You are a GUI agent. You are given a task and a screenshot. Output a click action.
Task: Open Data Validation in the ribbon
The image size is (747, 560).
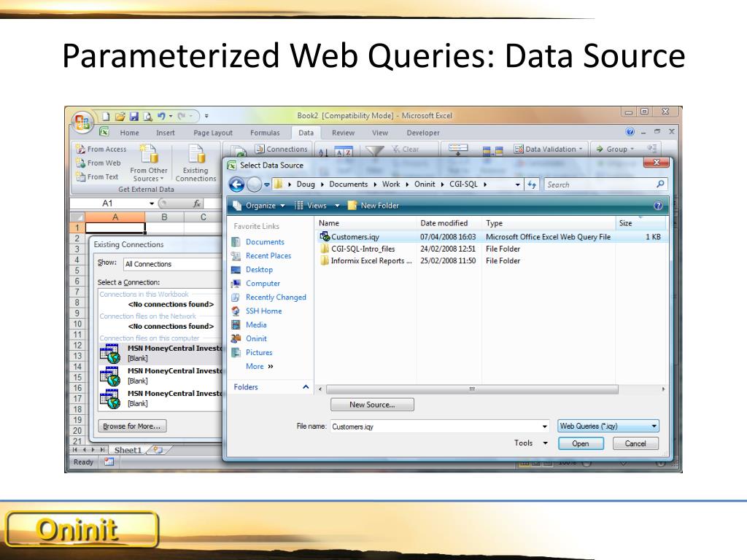tap(548, 149)
